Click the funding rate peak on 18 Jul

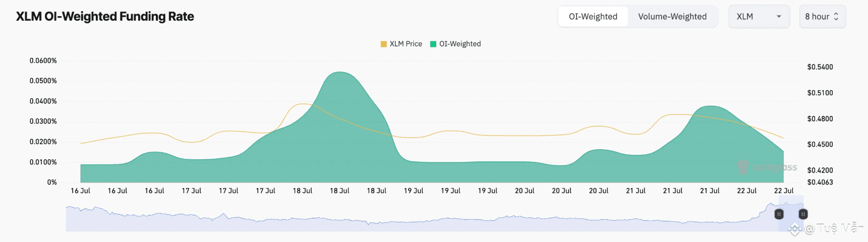(340, 73)
